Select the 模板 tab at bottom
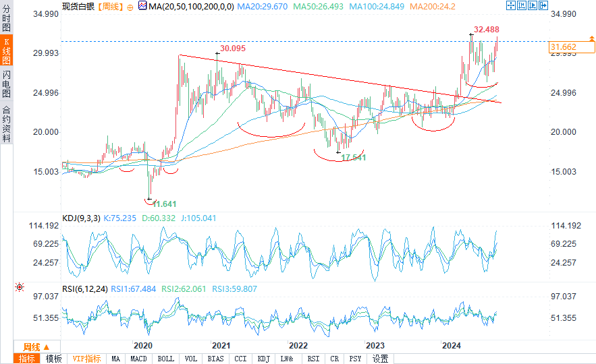This screenshot has height=364, width=596. tap(53, 359)
